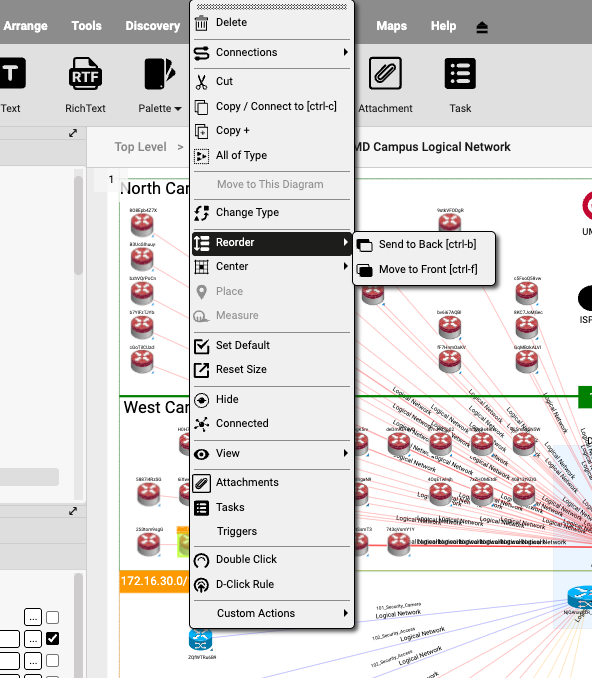Click the upper left panel scrollbar

click(x=78, y=225)
